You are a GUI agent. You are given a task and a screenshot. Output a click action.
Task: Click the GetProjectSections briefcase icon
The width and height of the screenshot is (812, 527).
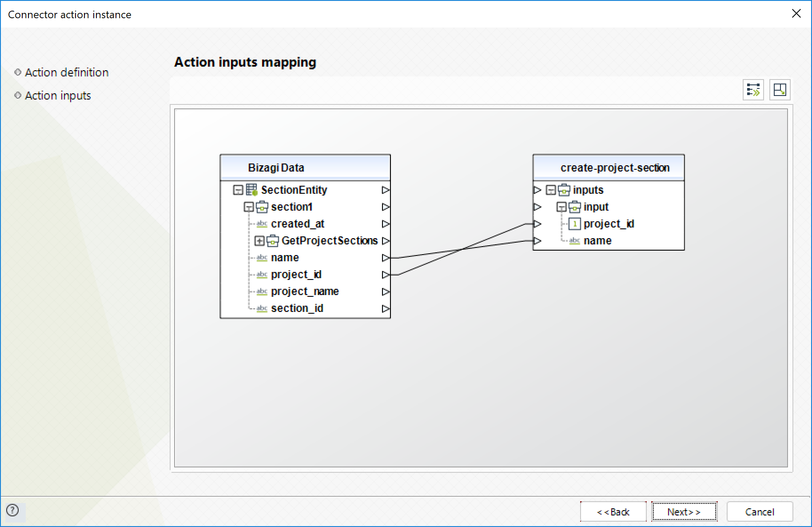(273, 240)
